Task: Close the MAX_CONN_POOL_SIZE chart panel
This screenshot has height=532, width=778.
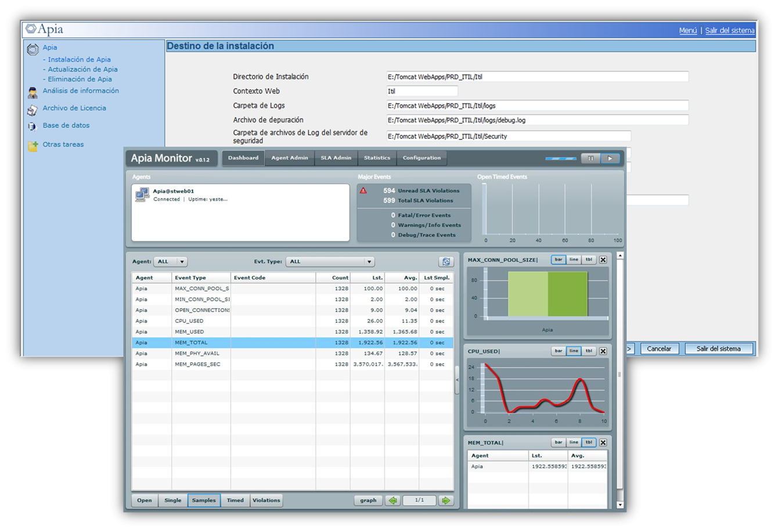Action: pyautogui.click(x=603, y=260)
